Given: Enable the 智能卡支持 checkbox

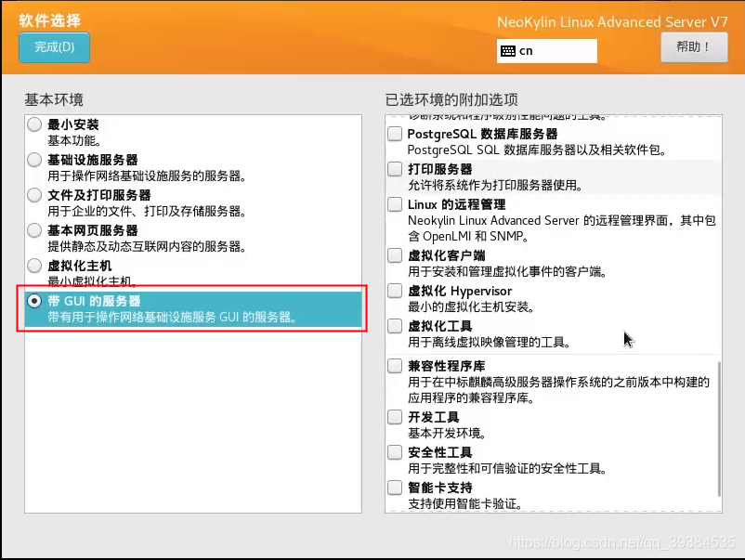Looking at the screenshot, I should pos(395,488).
